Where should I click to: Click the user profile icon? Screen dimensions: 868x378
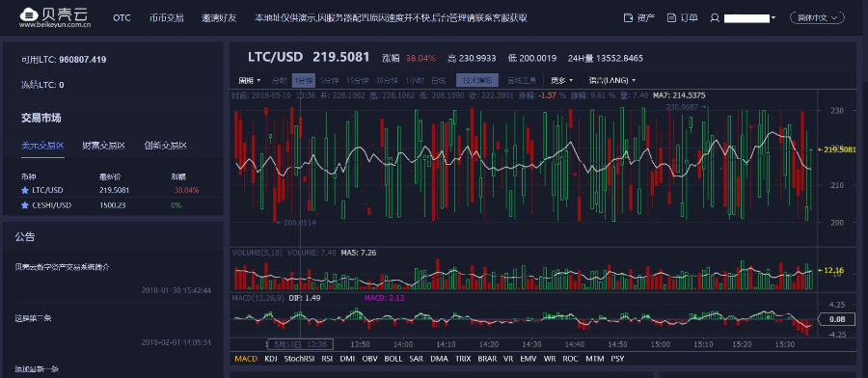point(715,17)
